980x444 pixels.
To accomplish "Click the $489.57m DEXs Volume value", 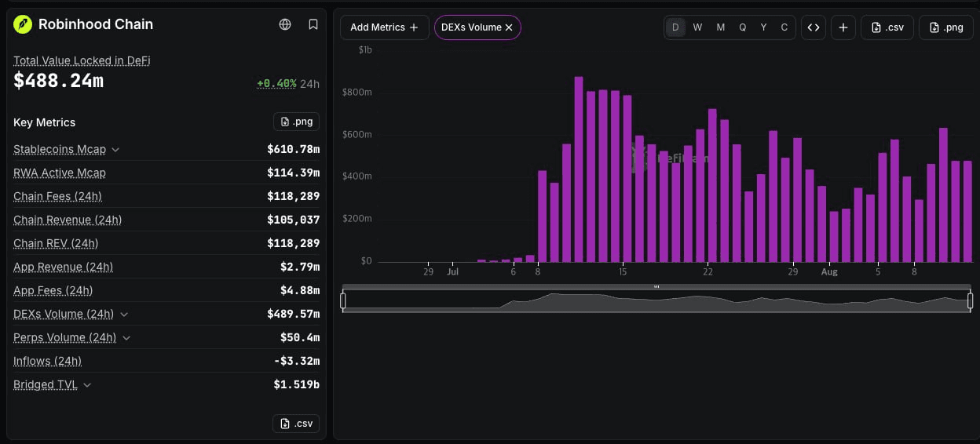I will 293,314.
